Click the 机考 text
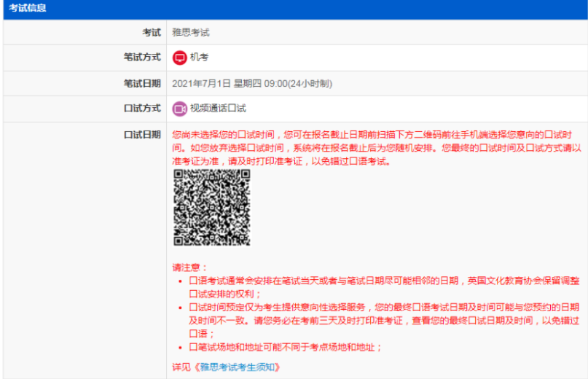Screen dimensions: 588x379 point(199,58)
